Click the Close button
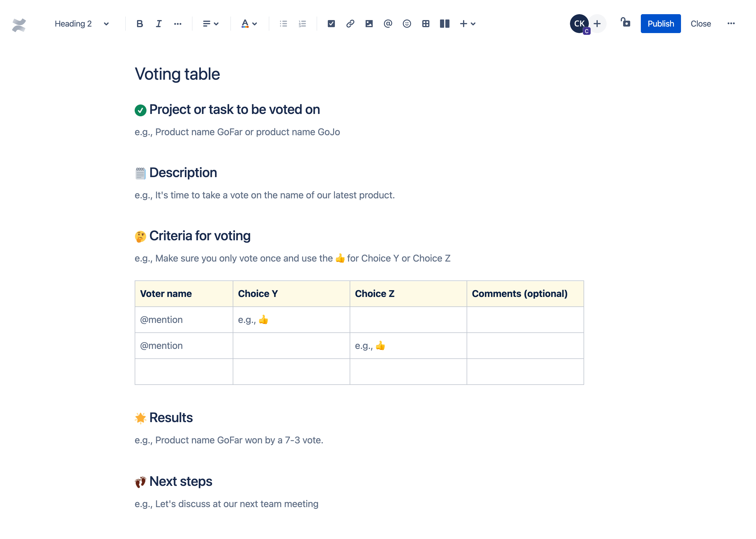This screenshot has width=756, height=539. [700, 23]
